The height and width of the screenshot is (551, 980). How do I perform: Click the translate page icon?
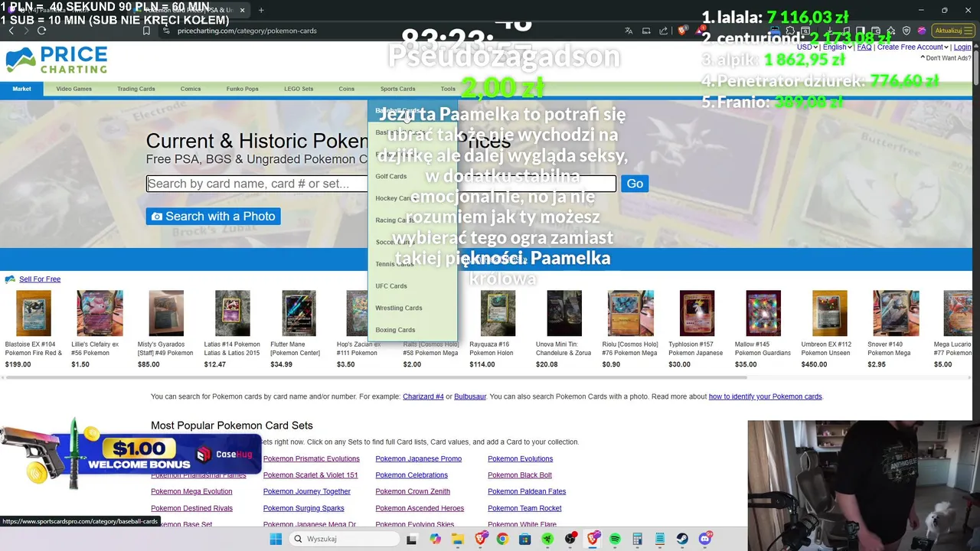[x=629, y=31]
